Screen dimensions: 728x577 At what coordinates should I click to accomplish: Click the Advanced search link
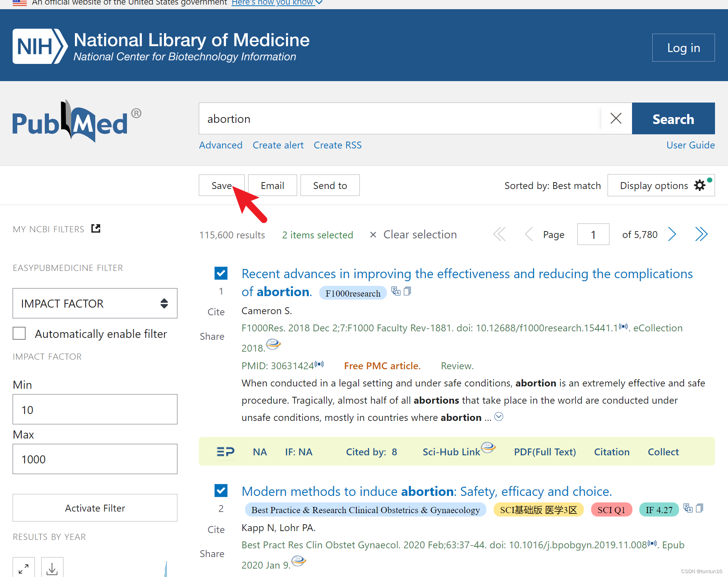coord(221,145)
